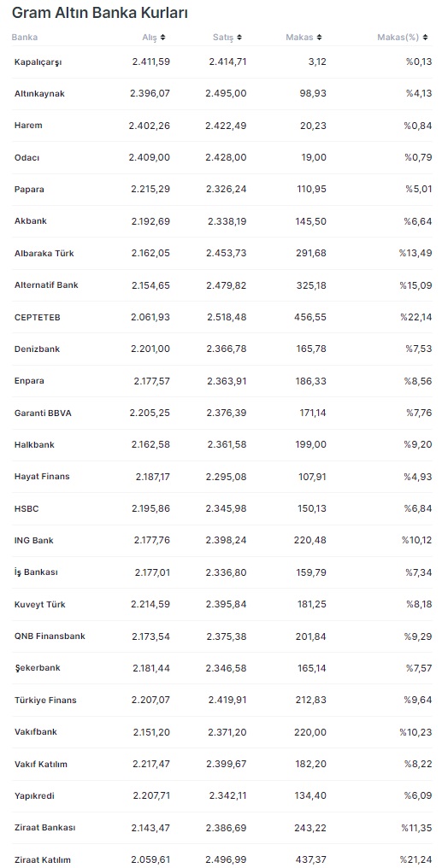
Task: Open the Garanti BBVA entry
Action: click(222, 413)
